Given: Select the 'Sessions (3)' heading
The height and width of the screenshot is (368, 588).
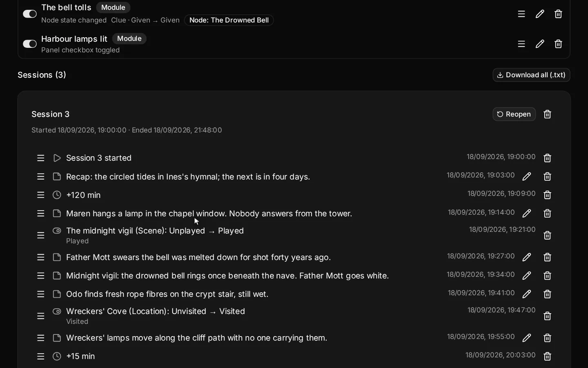Looking at the screenshot, I should point(42,75).
